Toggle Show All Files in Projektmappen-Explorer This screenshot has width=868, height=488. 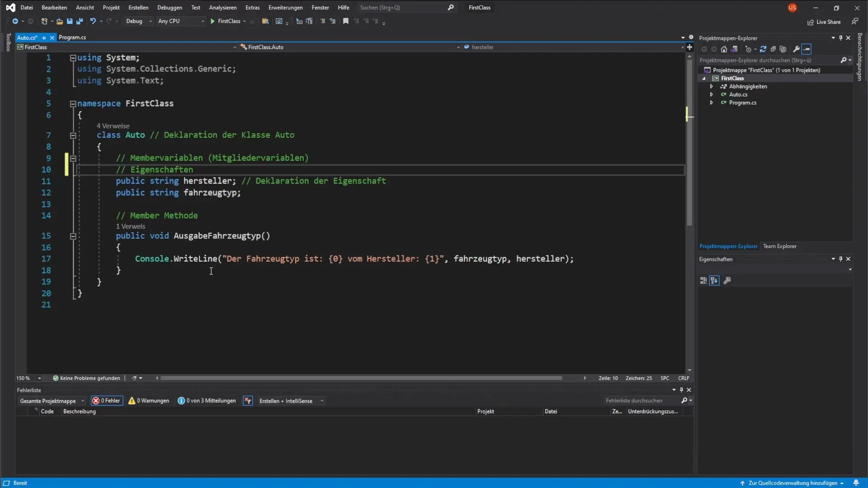click(x=783, y=49)
